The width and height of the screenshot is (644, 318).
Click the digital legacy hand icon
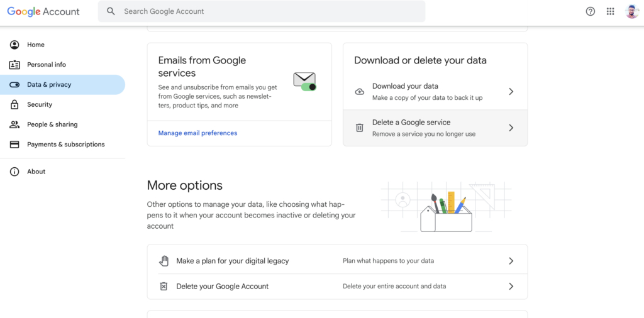164,261
